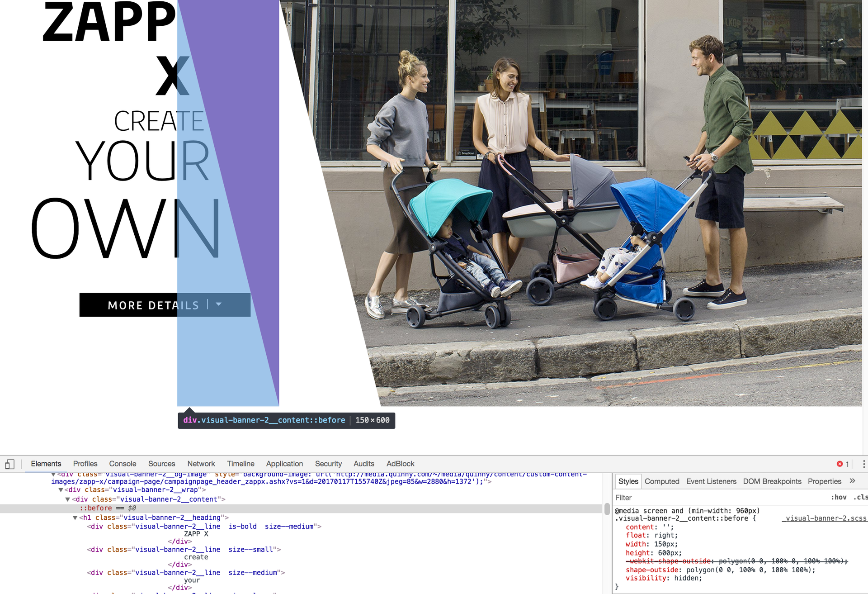
Task: Open the Audits tab
Action: coord(364,464)
